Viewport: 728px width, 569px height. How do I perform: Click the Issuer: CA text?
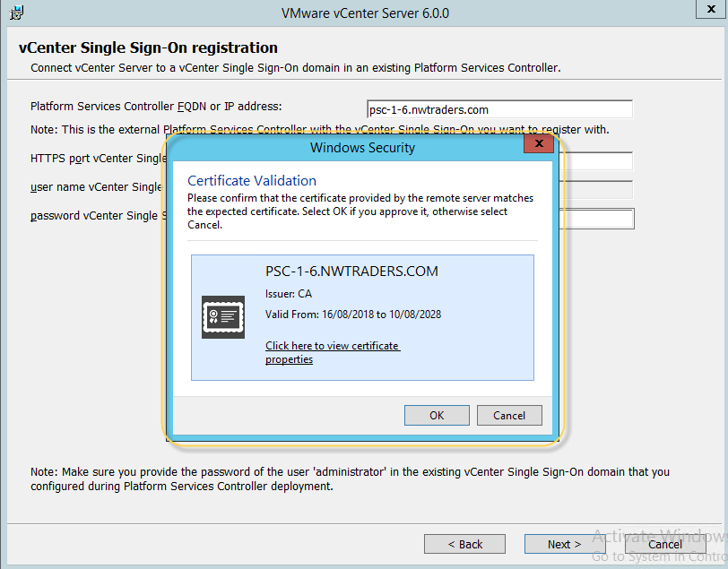coord(289,294)
